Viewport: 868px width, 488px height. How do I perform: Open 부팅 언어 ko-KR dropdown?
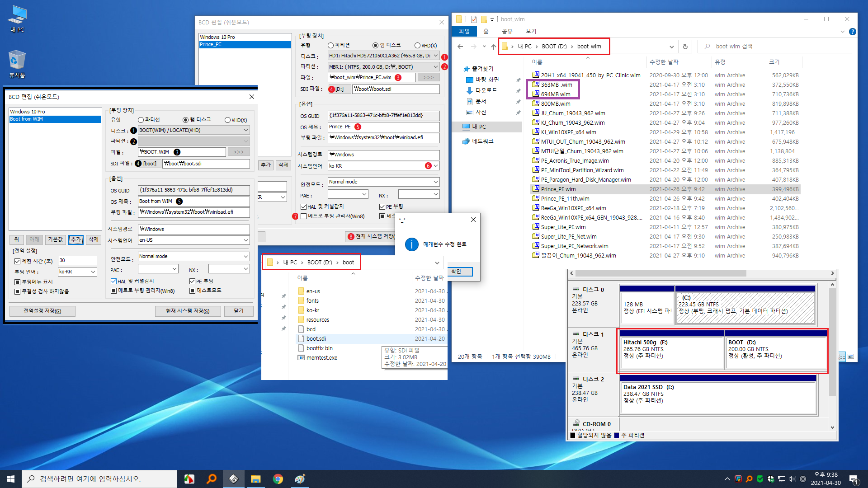click(x=78, y=272)
